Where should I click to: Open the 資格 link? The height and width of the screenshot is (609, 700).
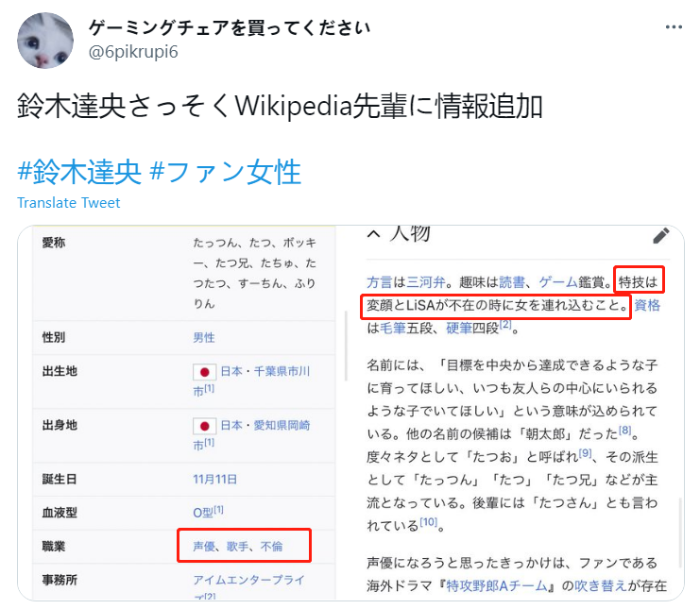tap(647, 305)
